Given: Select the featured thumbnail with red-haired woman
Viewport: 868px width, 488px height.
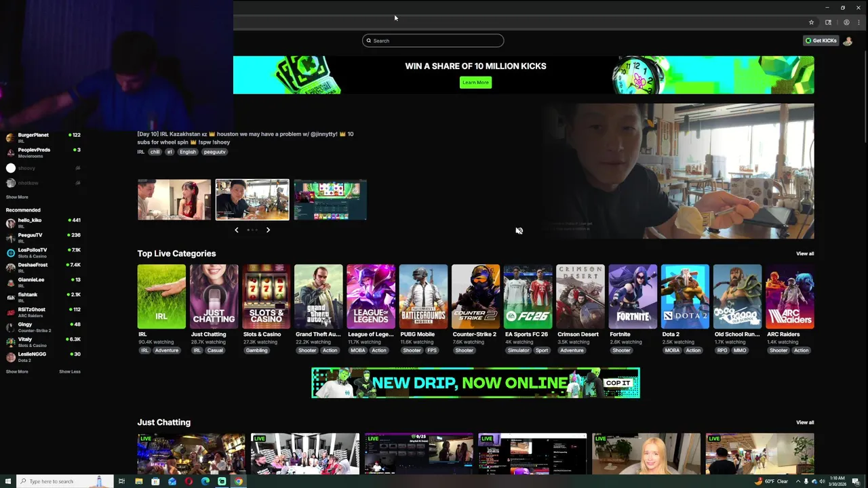Looking at the screenshot, I should 174,200.
